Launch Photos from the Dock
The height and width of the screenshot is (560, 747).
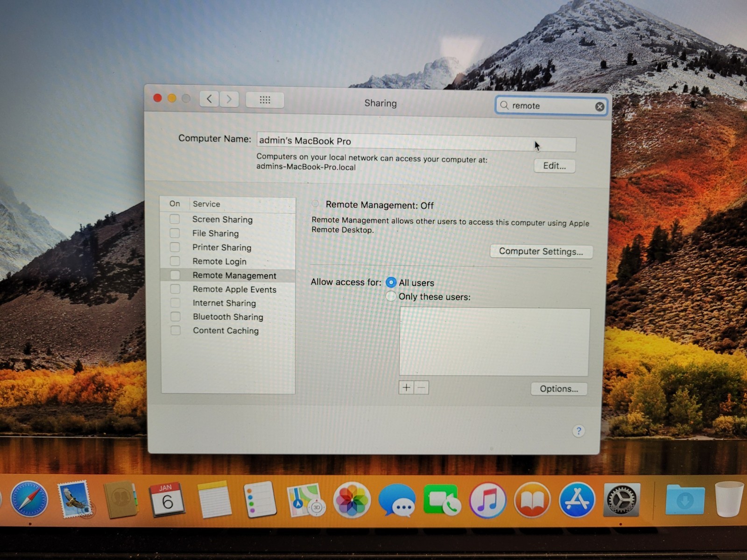tap(352, 500)
